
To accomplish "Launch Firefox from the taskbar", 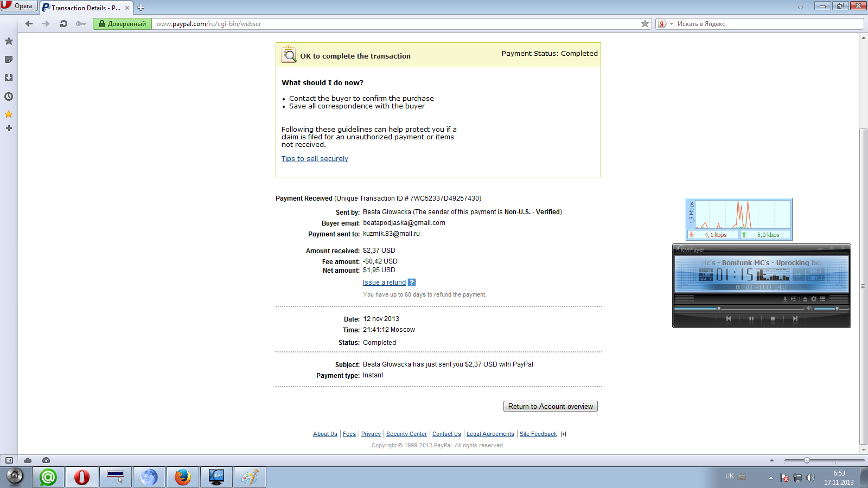I will 183,477.
